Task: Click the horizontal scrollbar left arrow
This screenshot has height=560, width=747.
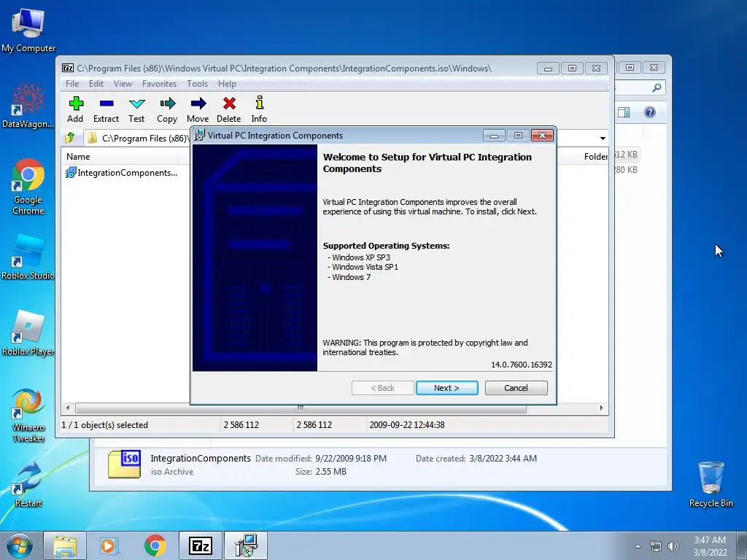Action: (68, 408)
